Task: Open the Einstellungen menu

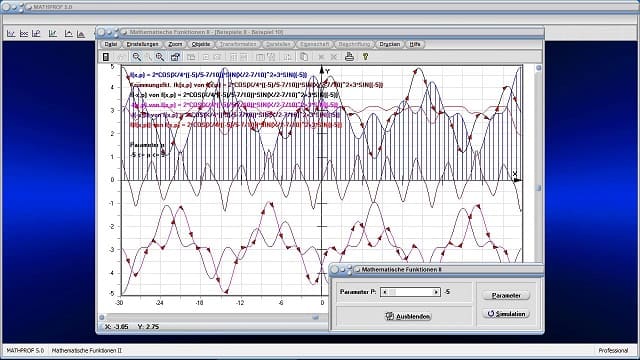Action: pos(142,44)
